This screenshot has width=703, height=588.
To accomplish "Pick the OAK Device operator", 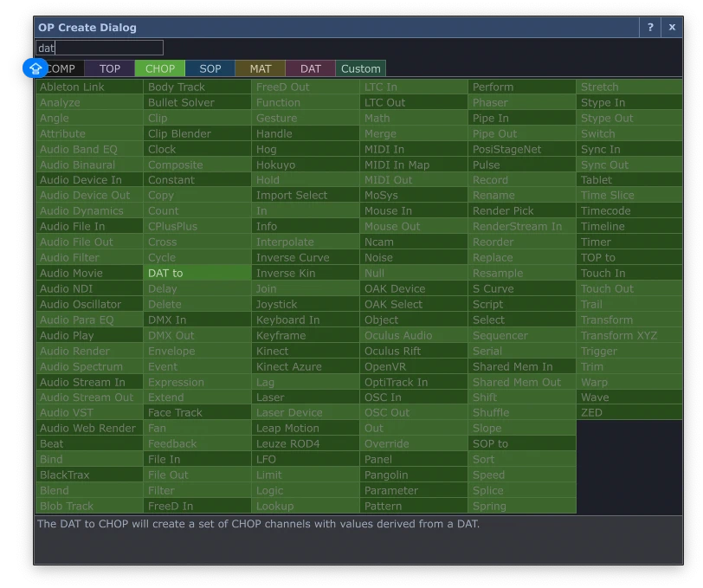I will point(413,288).
